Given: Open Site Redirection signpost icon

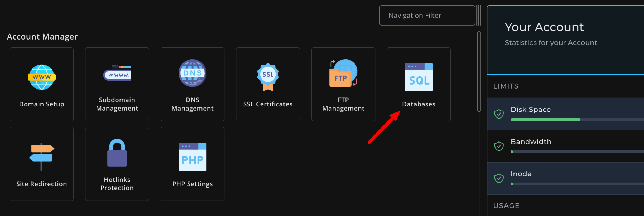Looking at the screenshot, I should tap(42, 157).
